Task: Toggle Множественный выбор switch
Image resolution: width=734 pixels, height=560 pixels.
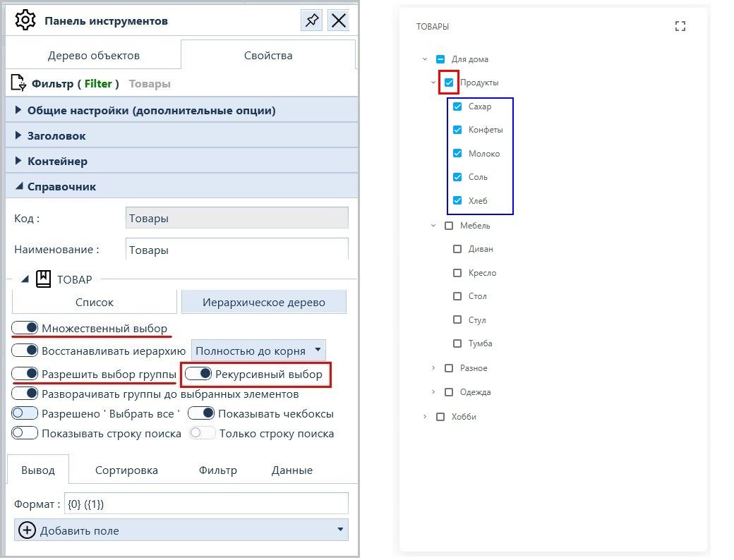Action: tap(25, 328)
